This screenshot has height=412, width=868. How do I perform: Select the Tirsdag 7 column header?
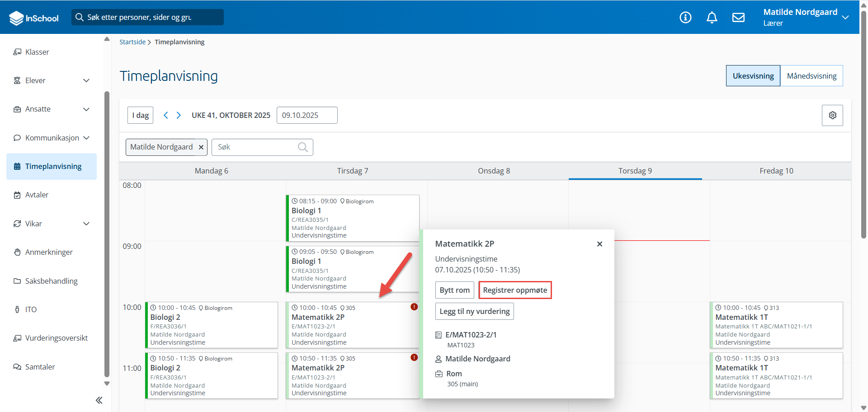click(353, 171)
